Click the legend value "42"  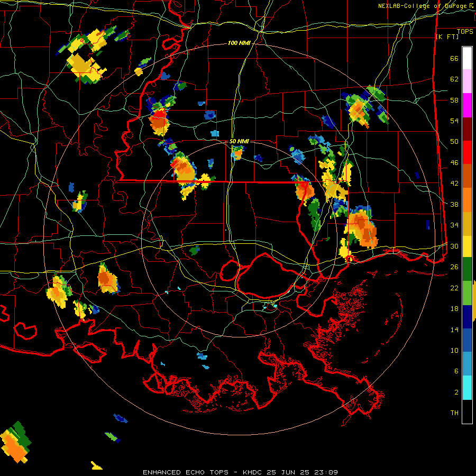click(454, 184)
